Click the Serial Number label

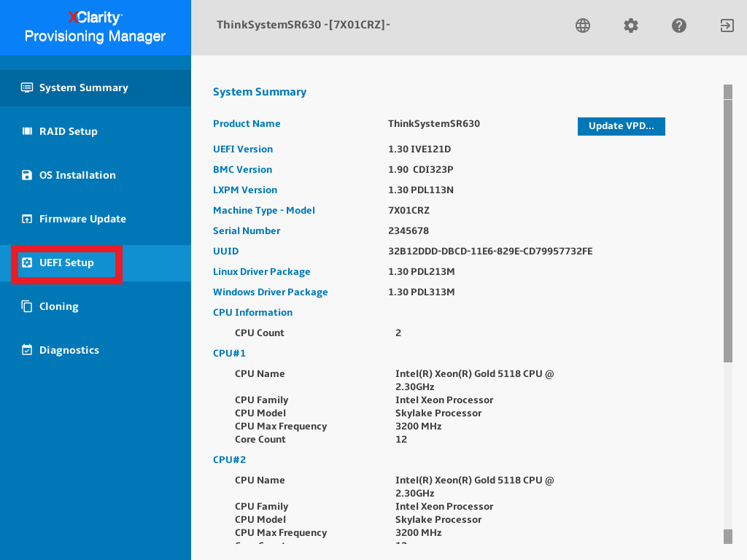[247, 231]
